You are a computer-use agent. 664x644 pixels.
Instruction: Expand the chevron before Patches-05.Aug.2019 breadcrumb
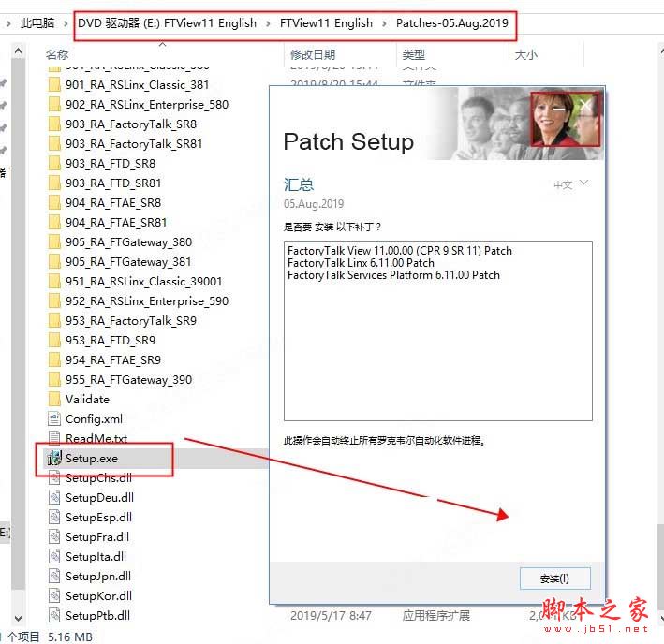pyautogui.click(x=384, y=23)
